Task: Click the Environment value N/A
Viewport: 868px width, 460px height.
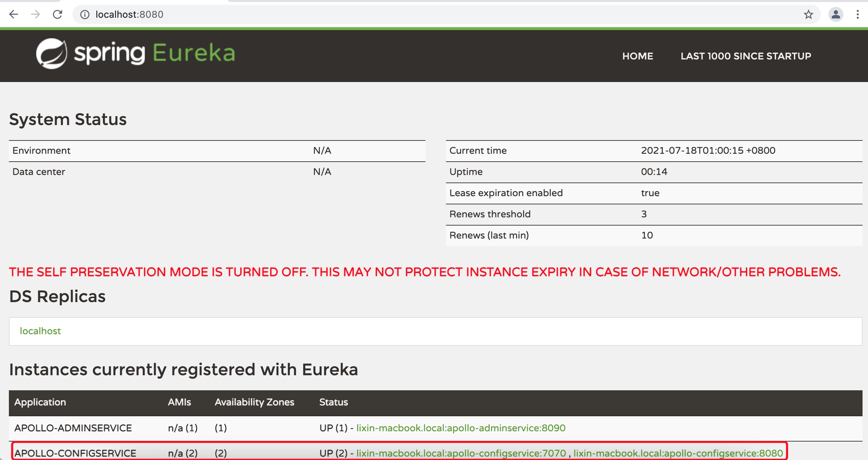Action: pyautogui.click(x=322, y=150)
